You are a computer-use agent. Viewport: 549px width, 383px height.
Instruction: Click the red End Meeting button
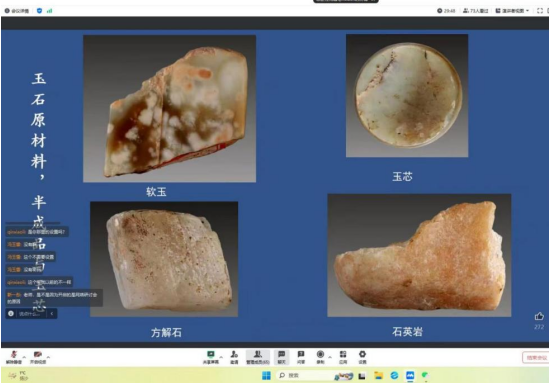coord(536,357)
